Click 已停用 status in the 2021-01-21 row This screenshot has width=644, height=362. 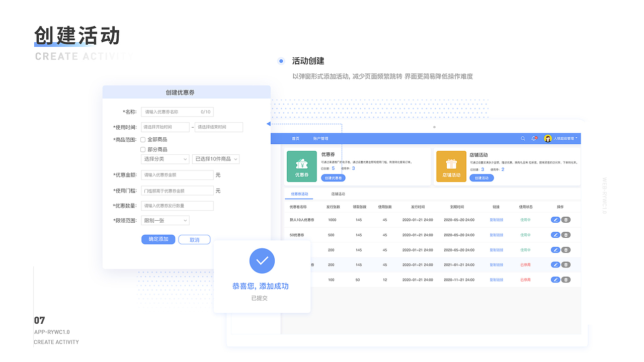coord(525,264)
